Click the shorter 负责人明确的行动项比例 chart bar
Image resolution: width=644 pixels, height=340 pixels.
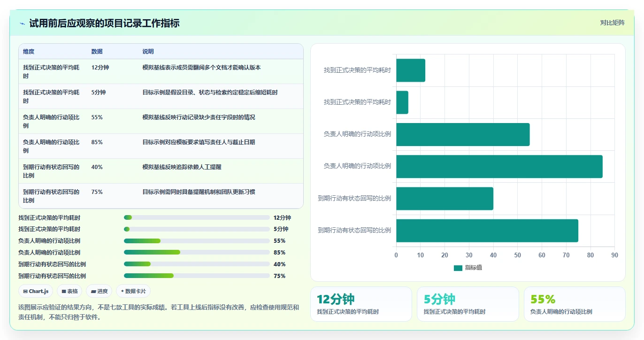click(463, 134)
